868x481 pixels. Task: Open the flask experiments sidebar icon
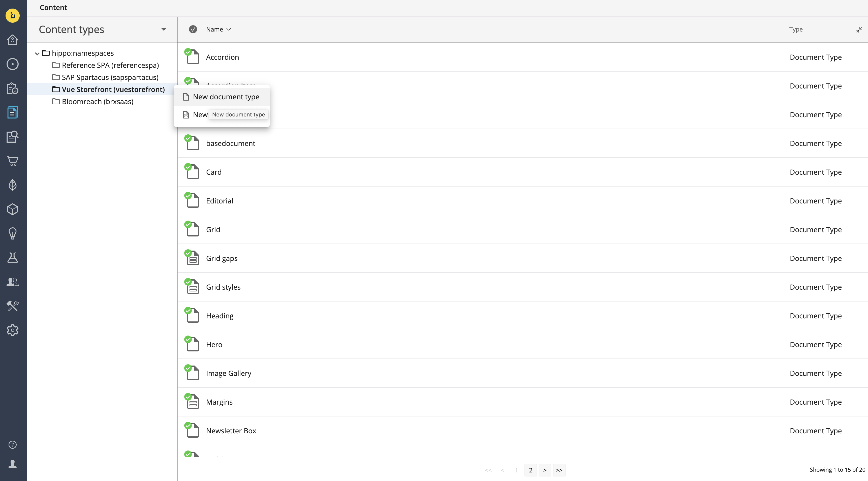click(x=12, y=258)
